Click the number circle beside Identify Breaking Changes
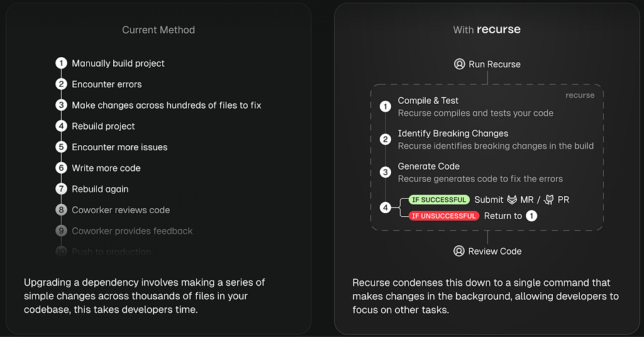Screen dimensions: 644x337 386,140
